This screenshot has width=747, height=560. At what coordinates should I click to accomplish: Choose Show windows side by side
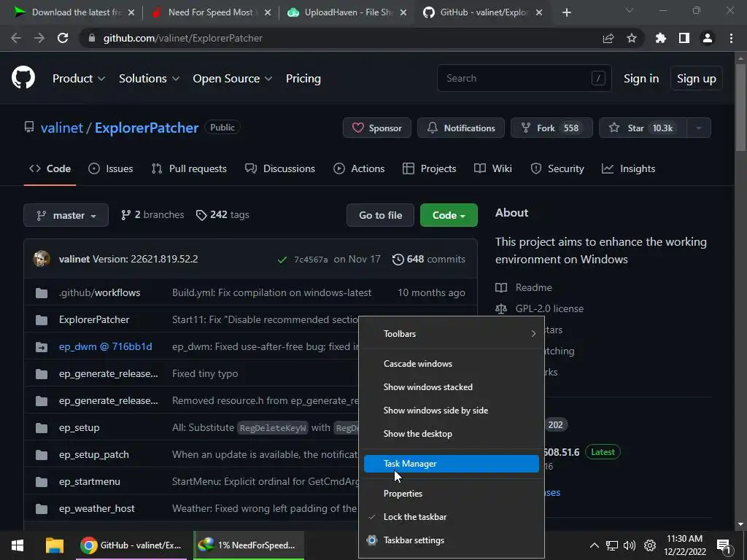click(451, 411)
